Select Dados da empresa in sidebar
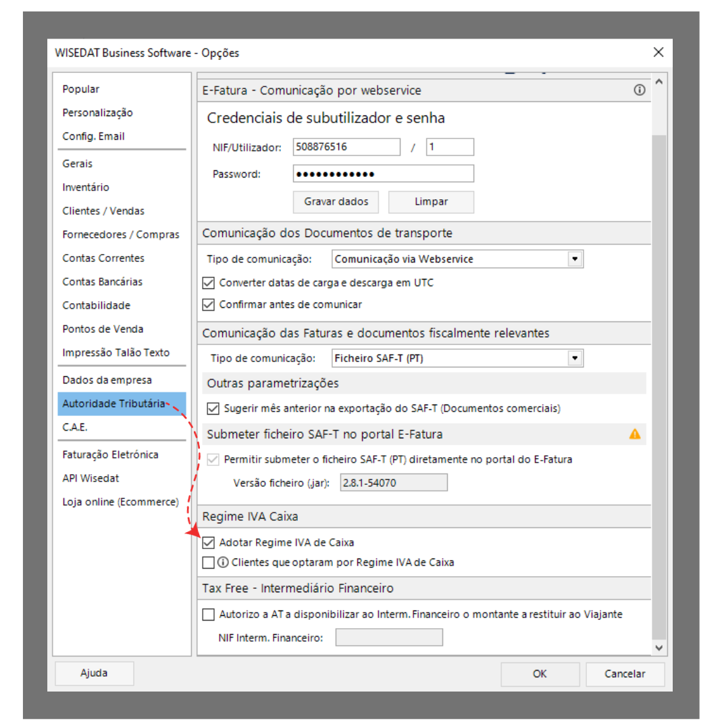The image size is (720, 728). (107, 380)
